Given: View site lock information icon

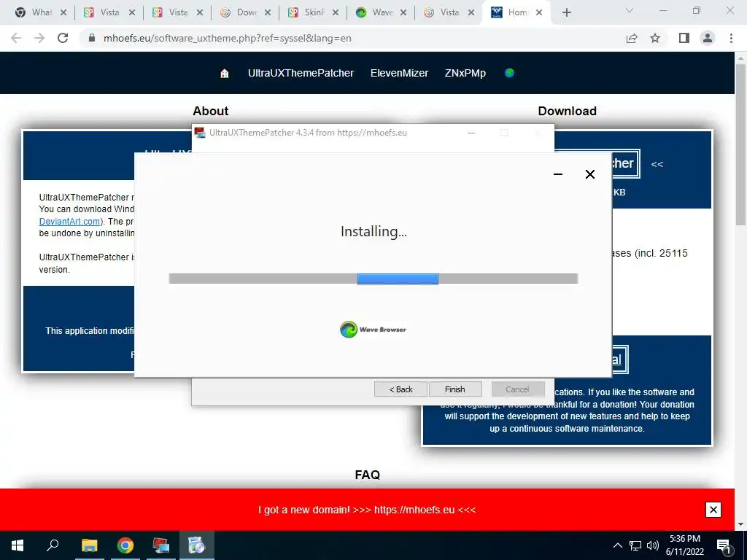Looking at the screenshot, I should click(92, 38).
